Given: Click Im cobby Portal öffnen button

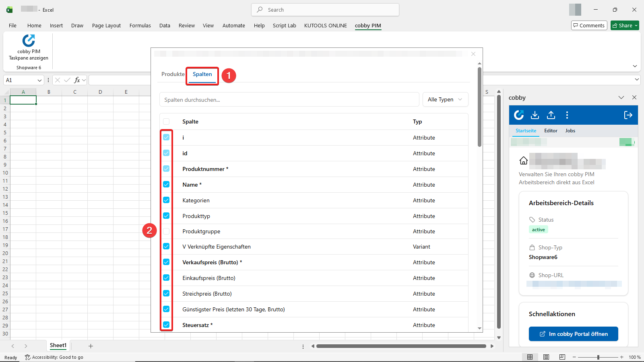Looking at the screenshot, I should pyautogui.click(x=573, y=334).
